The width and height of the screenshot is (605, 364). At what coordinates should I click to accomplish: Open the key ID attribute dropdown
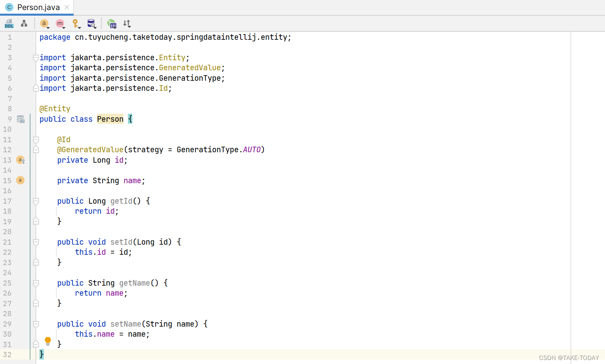[76, 24]
